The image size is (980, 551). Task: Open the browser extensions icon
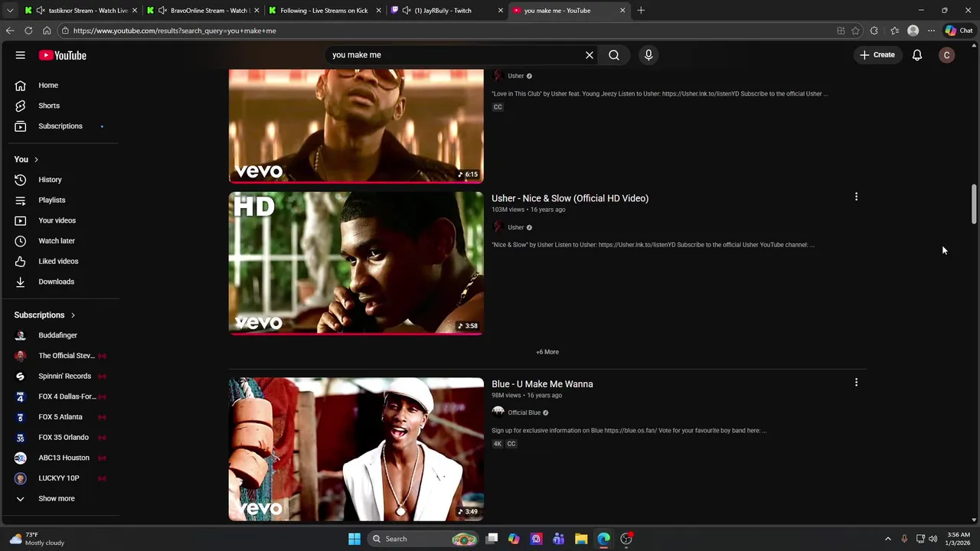[874, 31]
